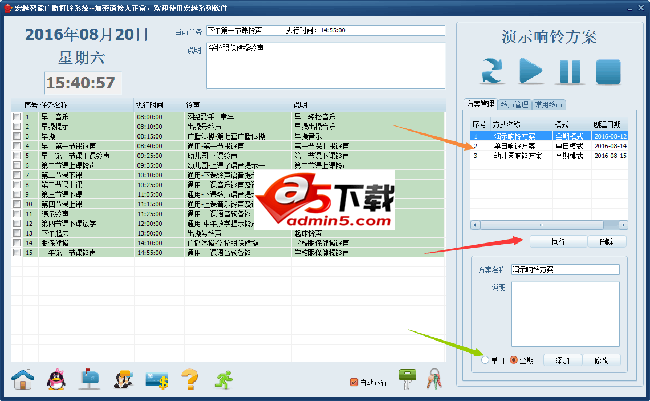Screen dimensions: 650x401
Task: Select task row 12 with time 12:00:00
Action: click(228, 224)
